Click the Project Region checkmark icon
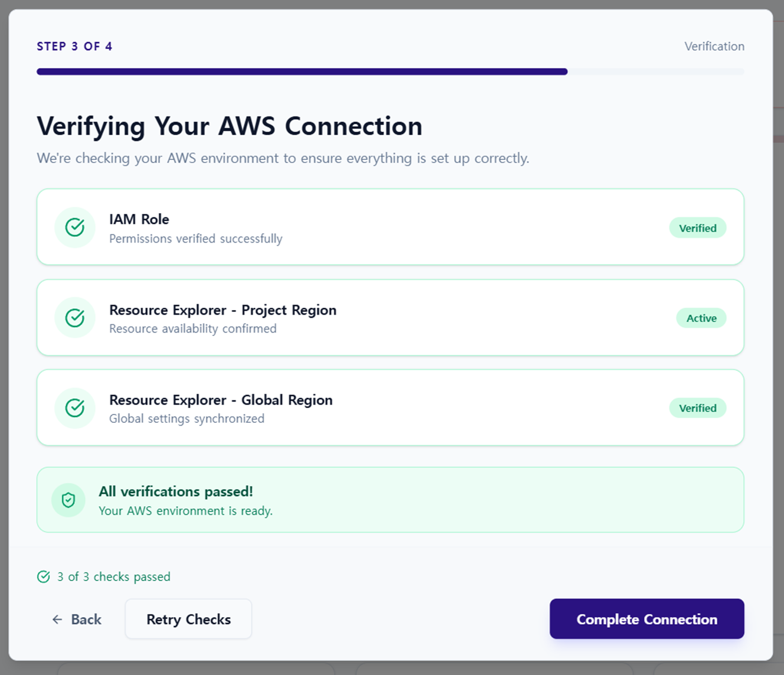Screen dimensions: 784x675 click(75, 318)
